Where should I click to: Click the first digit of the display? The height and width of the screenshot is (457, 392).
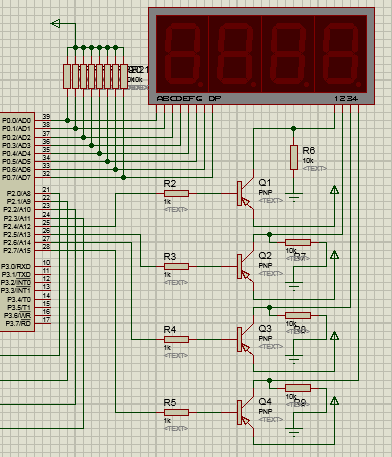coord(182,54)
